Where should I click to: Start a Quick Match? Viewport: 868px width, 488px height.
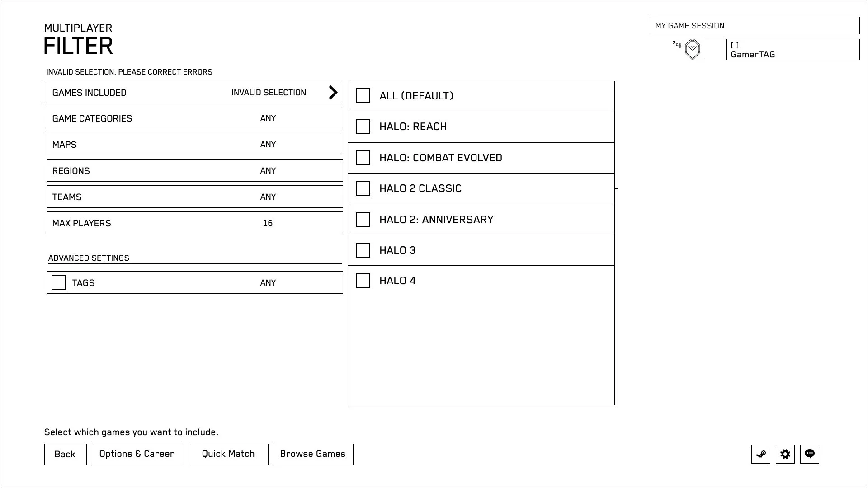pos(228,454)
